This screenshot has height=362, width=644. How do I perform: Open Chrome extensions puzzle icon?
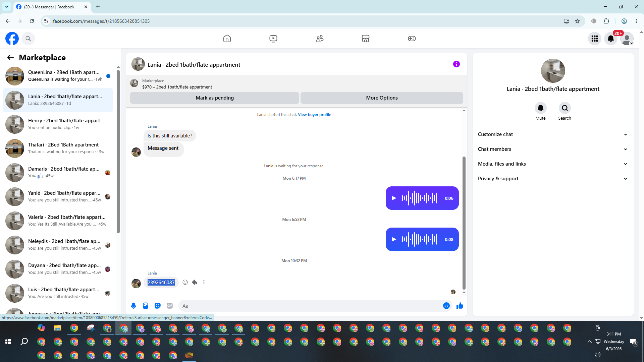click(x=606, y=21)
